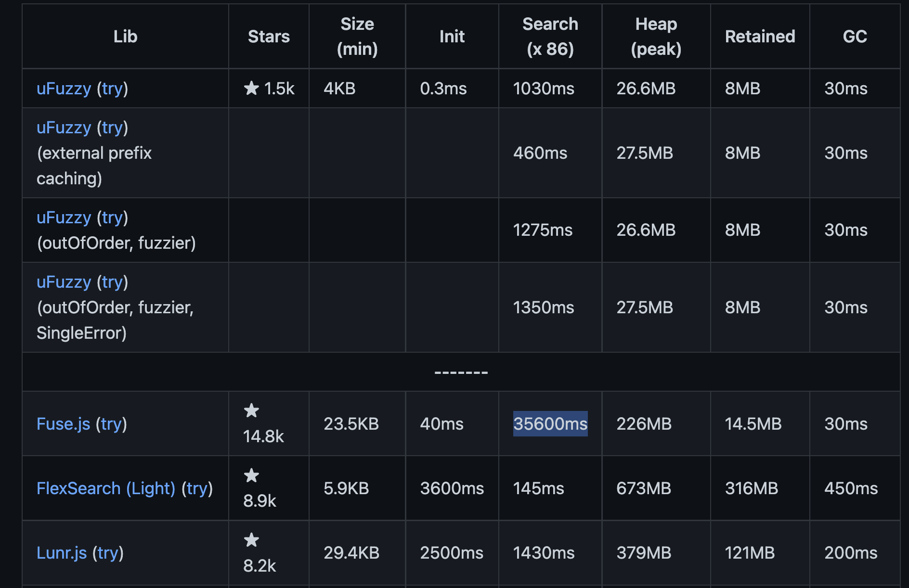Open the FlexSearch (Light) link
Screen dimensions: 909x588
[x=106, y=488]
